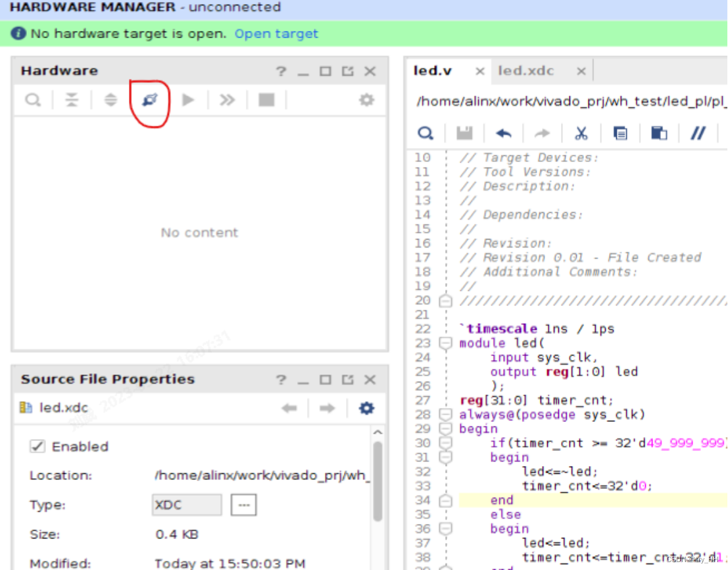Collapse the module fold at line 23
The height and width of the screenshot is (570, 728).
pos(445,344)
